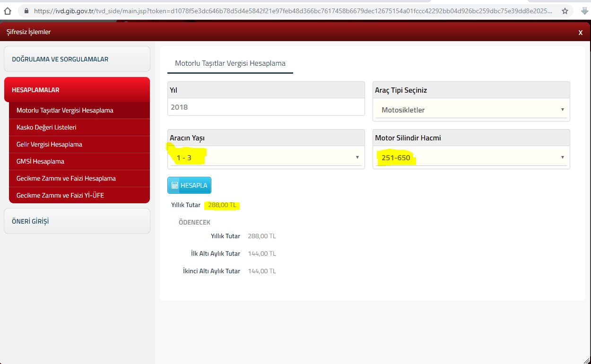This screenshot has height=364, width=591.
Task: Expand DOĞRULAMA VE SORGULAMALAR section
Action: (x=77, y=59)
